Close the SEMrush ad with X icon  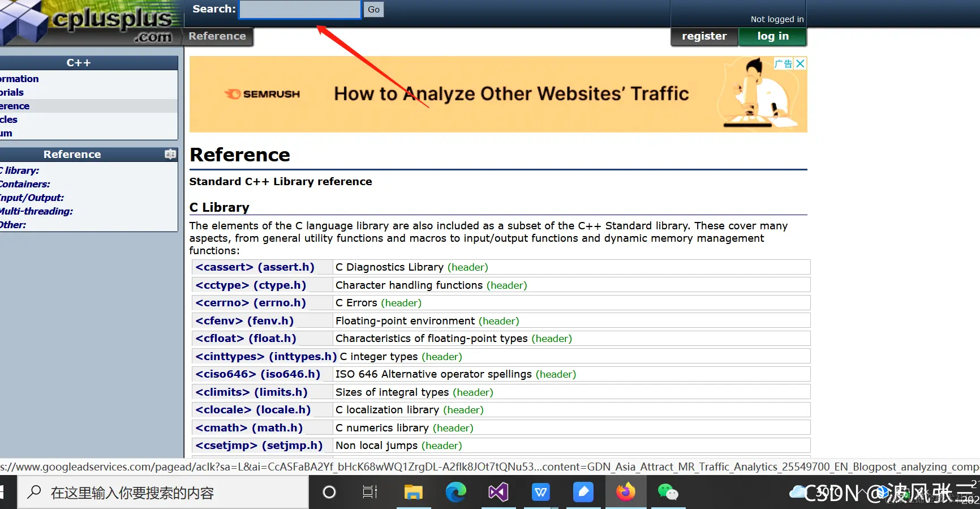[800, 64]
